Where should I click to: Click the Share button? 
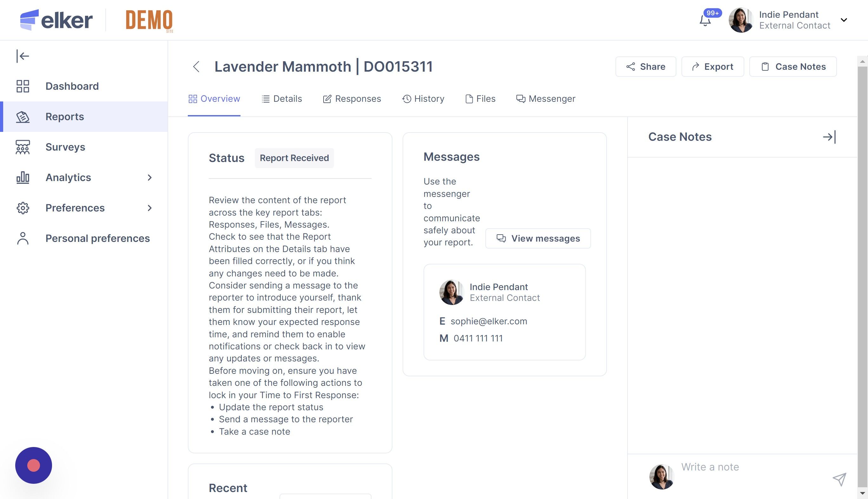coord(645,67)
